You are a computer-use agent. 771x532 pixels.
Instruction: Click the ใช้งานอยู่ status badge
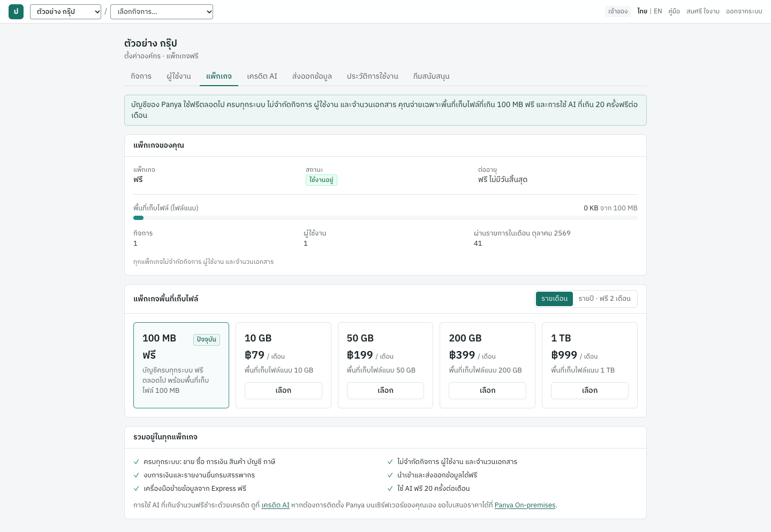click(321, 180)
